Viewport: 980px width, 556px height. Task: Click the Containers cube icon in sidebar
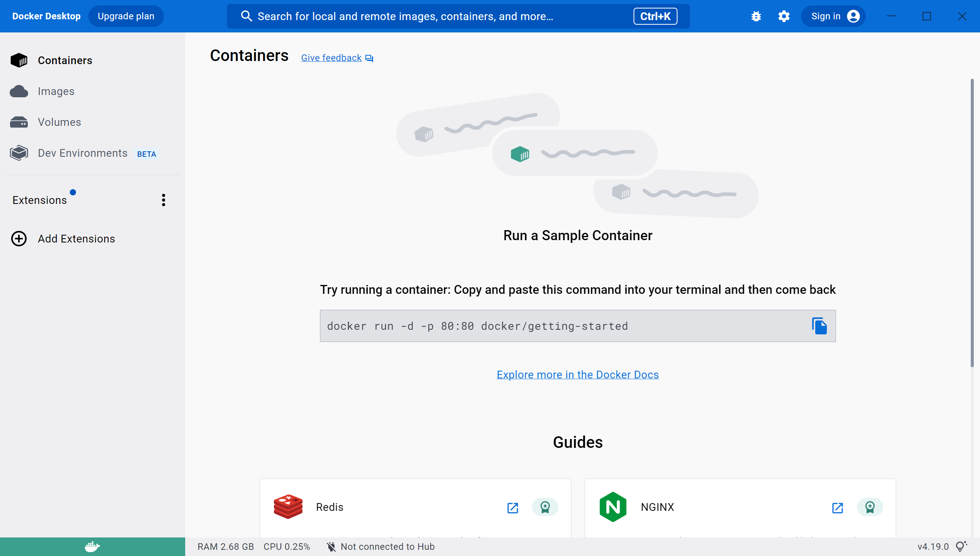[x=19, y=61]
